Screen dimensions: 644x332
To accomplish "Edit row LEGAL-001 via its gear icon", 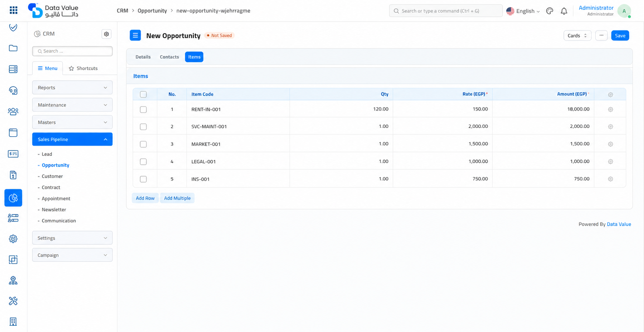I will (610, 161).
